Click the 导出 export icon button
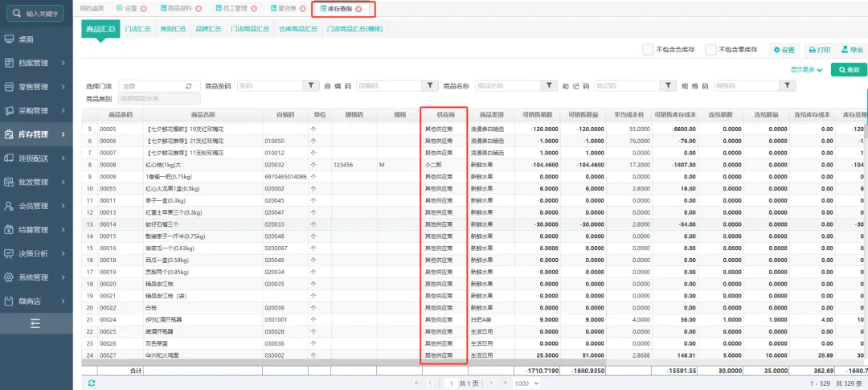Viewport: 868px width, 390px height. tap(851, 50)
